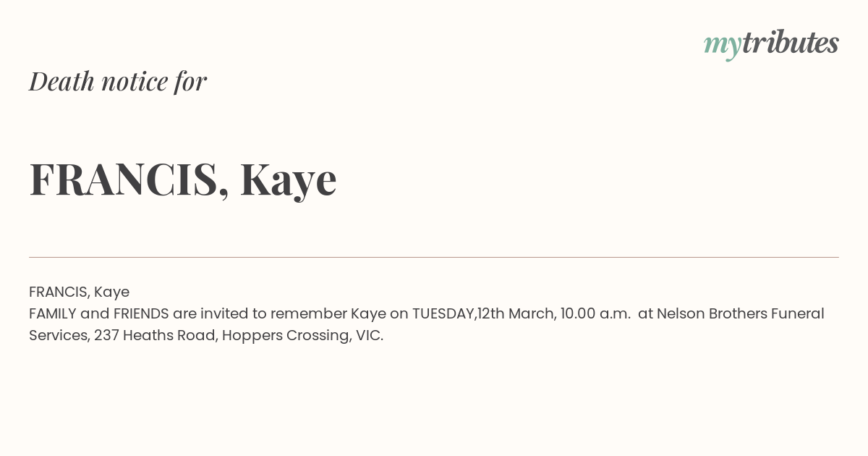
Task: Click the green "my" part of logo
Action: (722, 47)
